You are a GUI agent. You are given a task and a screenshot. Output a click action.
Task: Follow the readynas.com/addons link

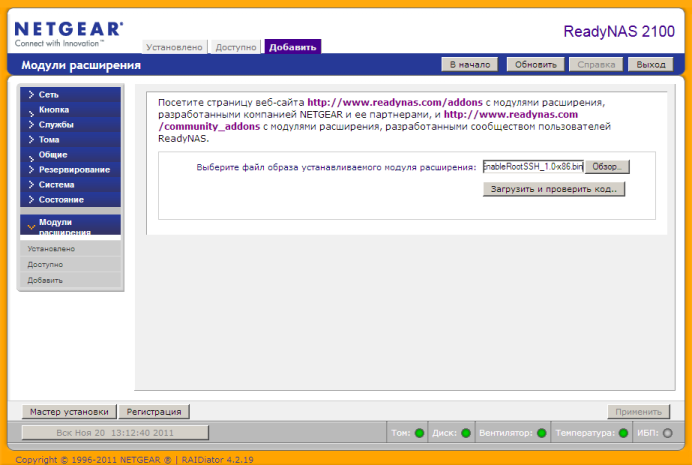coord(395,102)
